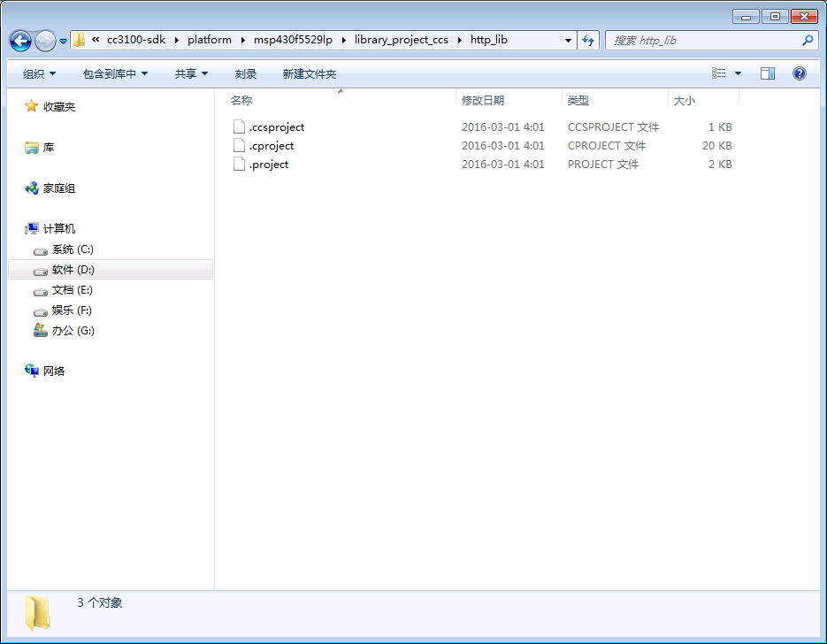827x644 pixels.
Task: Open 收藏夹 in navigation pane
Action: [59, 106]
